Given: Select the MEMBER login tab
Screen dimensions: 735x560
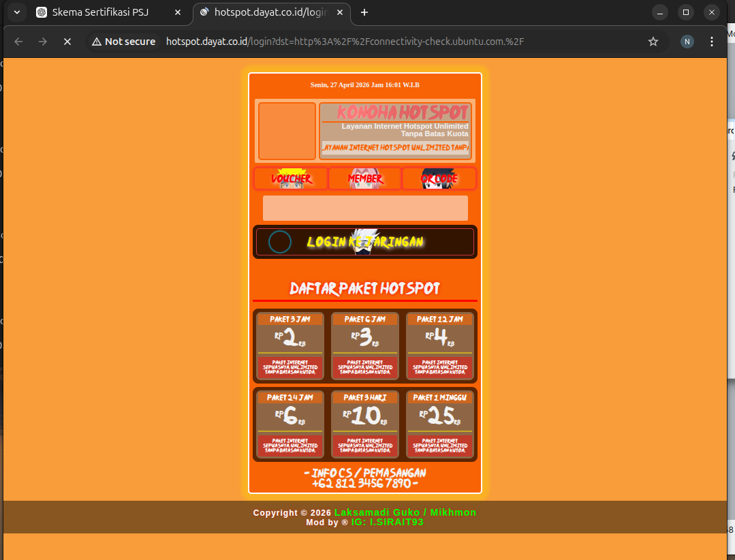Looking at the screenshot, I should point(364,178).
